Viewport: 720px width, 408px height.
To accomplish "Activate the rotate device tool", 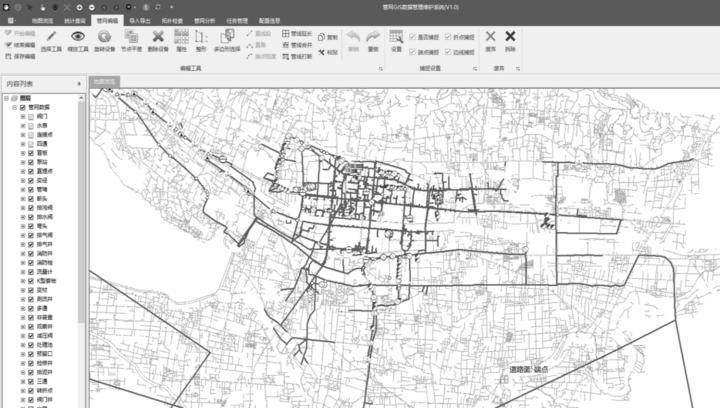I will [x=104, y=37].
